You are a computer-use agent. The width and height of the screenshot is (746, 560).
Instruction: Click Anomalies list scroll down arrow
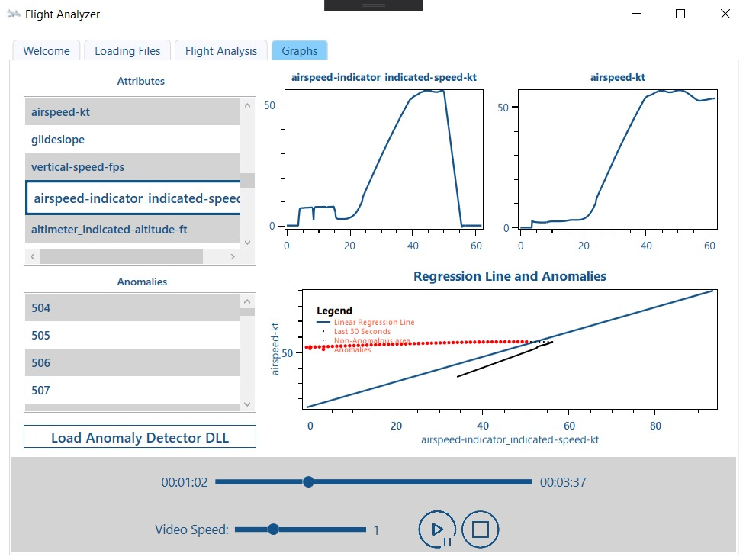[247, 404]
